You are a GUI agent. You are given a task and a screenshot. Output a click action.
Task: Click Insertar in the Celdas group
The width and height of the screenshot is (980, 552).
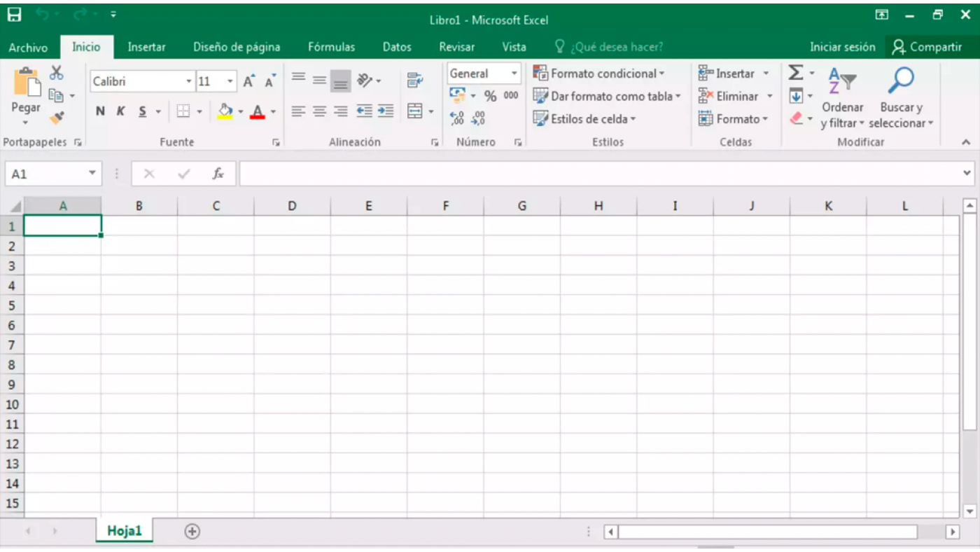734,74
